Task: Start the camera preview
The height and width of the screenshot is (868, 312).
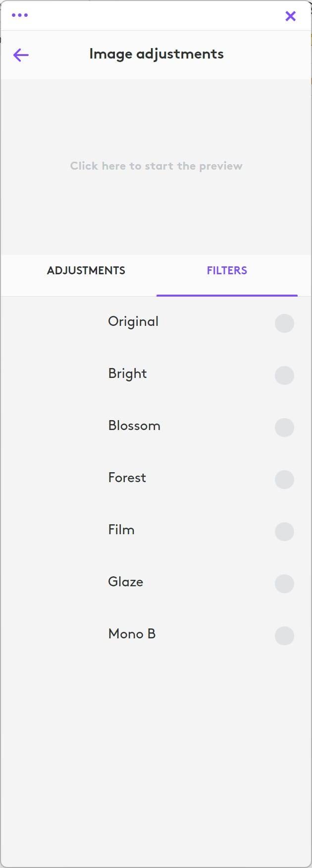Action: (156, 166)
